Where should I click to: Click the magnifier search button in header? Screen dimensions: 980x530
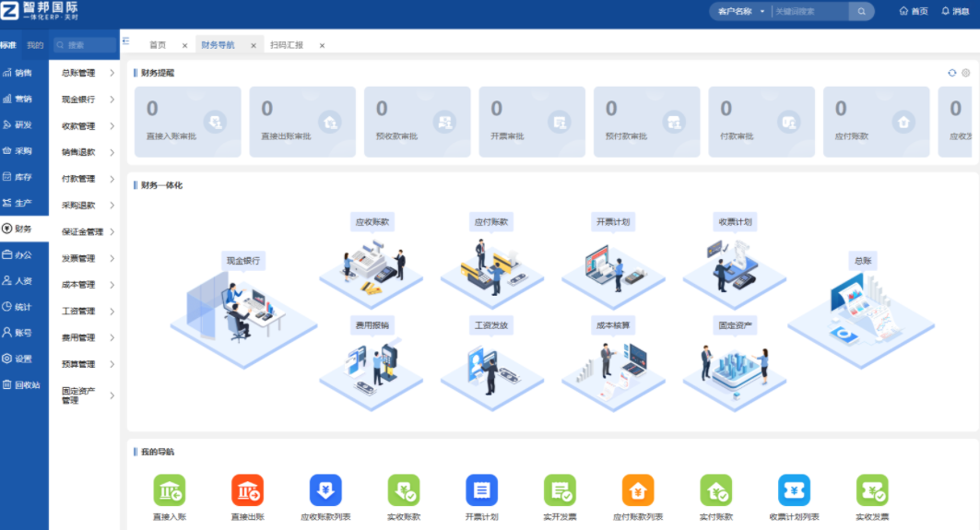pyautogui.click(x=861, y=11)
